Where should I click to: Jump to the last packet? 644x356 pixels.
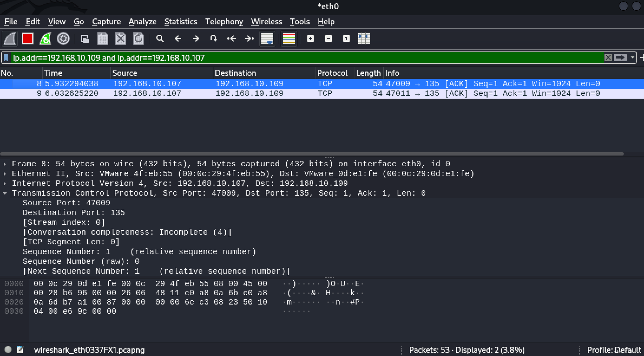click(249, 38)
